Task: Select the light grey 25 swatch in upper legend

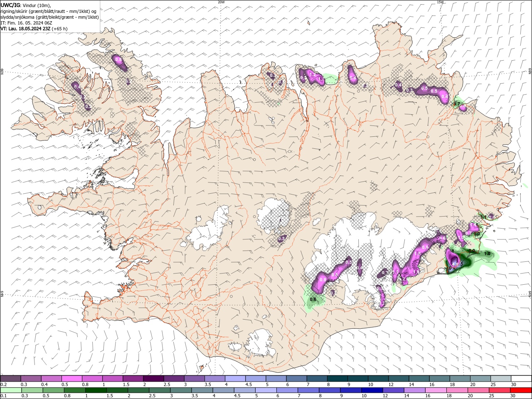Action: pos(501,378)
